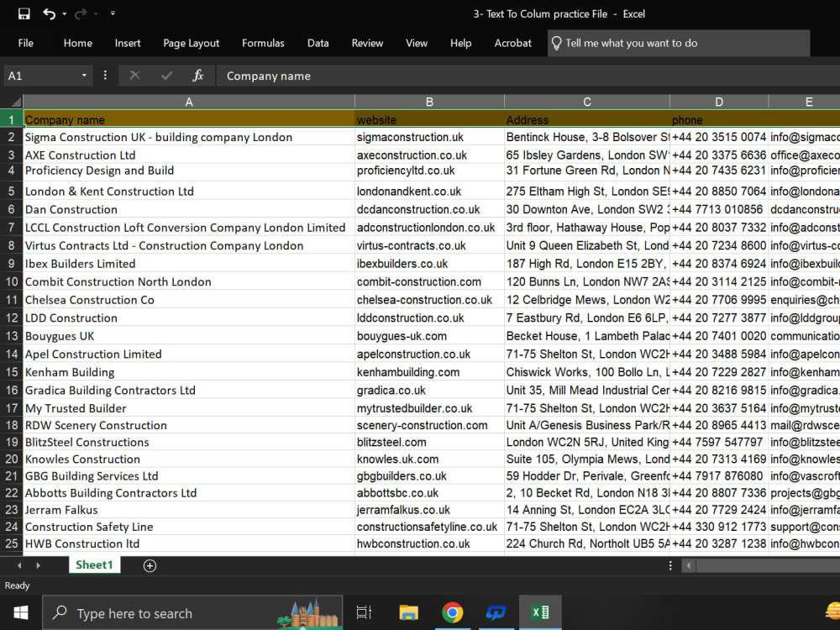Click the Insert Function fx icon

point(197,76)
